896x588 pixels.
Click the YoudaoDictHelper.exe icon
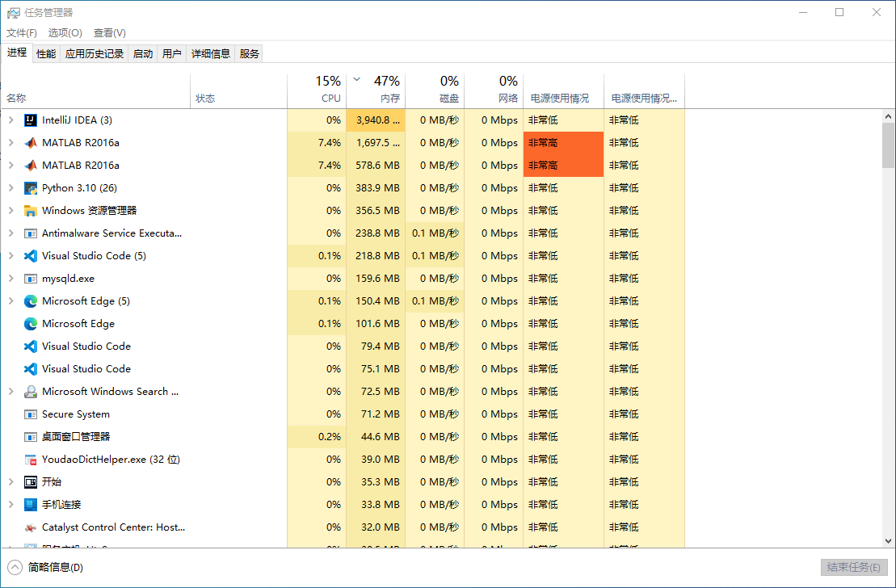pos(30,460)
